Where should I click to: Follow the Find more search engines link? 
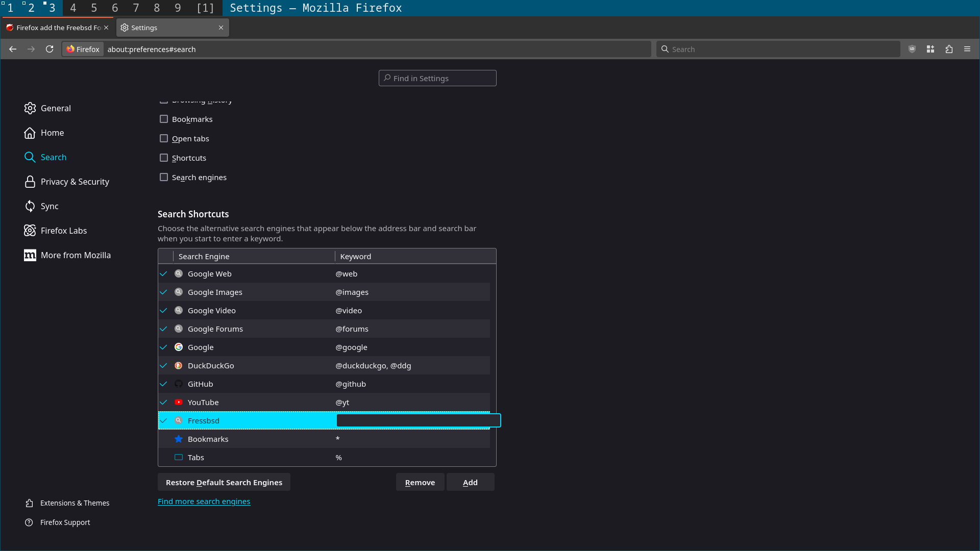pos(204,502)
